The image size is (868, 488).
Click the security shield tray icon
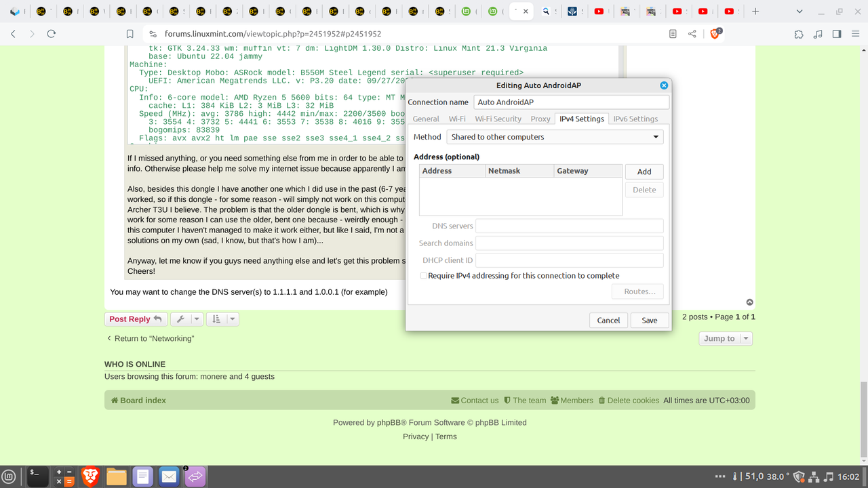798,477
